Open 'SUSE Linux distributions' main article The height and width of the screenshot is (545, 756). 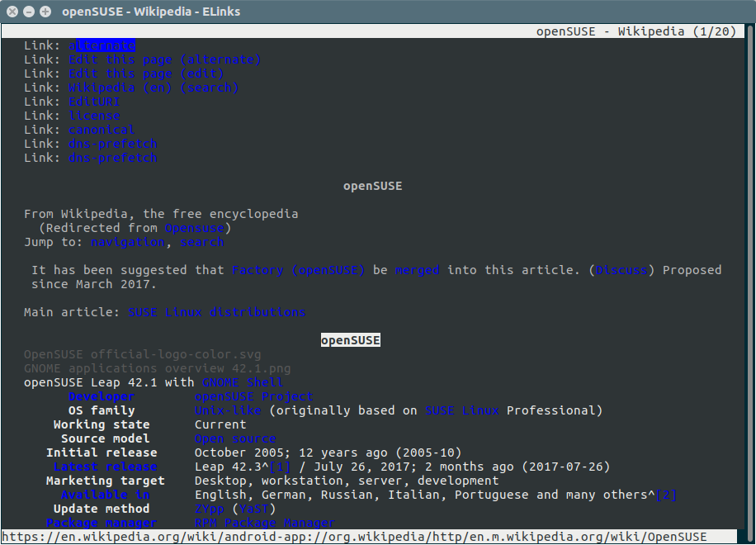pyautogui.click(x=217, y=312)
